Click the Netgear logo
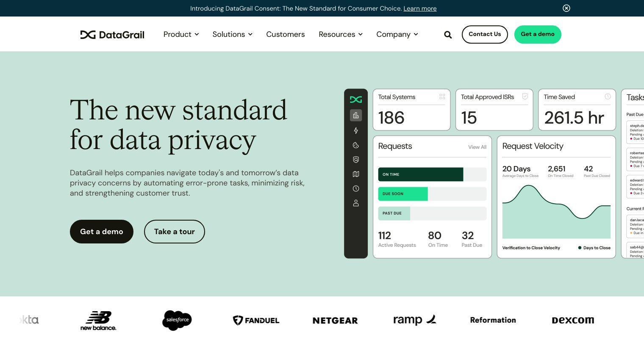644x362 pixels. [x=335, y=321]
